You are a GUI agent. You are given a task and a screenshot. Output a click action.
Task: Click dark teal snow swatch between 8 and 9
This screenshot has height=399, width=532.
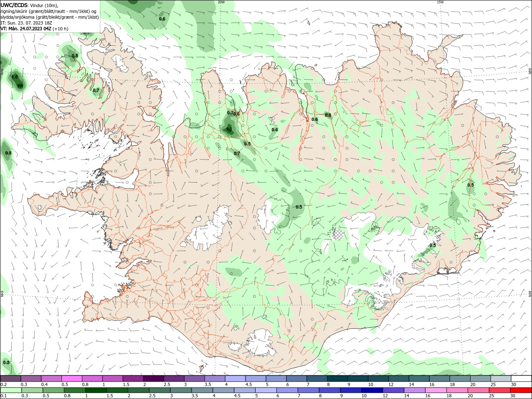[x=337, y=379]
